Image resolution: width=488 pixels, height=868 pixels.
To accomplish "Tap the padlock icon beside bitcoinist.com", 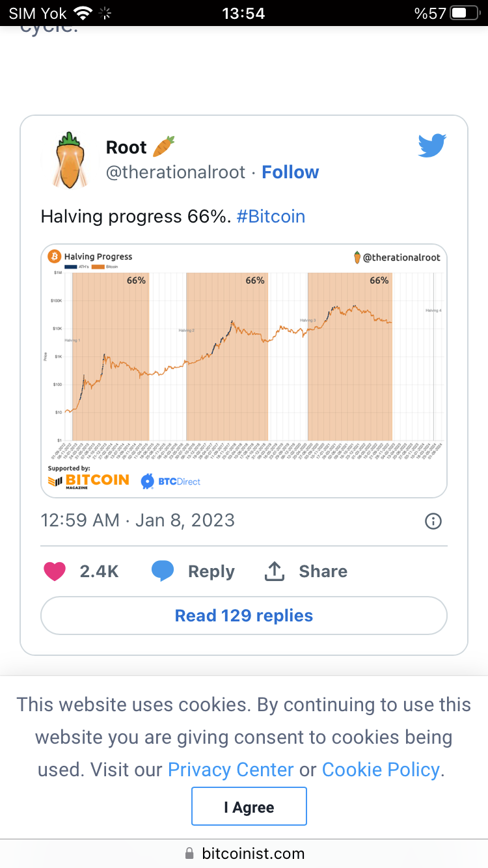I will pyautogui.click(x=189, y=853).
